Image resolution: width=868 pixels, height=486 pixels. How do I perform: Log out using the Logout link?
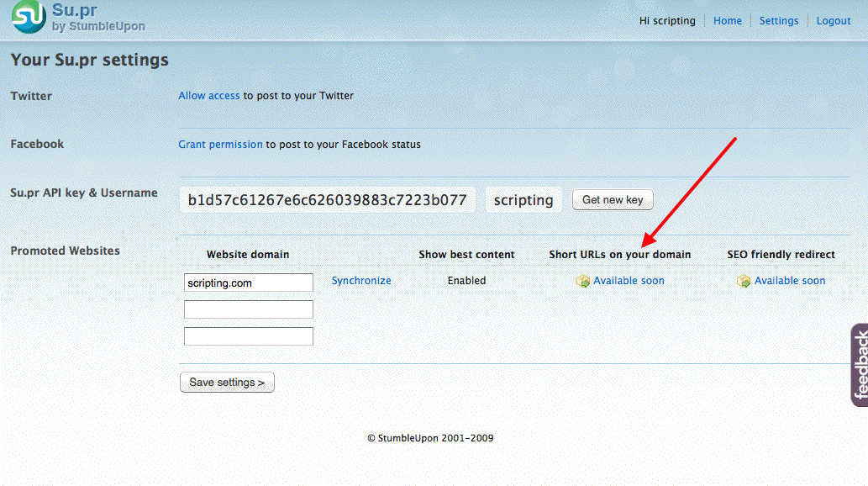[833, 21]
